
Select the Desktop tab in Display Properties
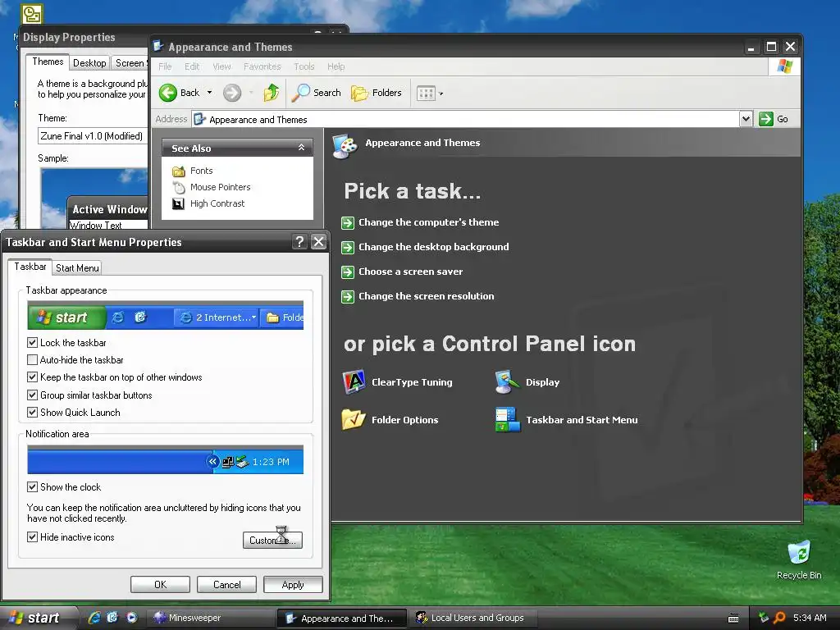(x=89, y=63)
